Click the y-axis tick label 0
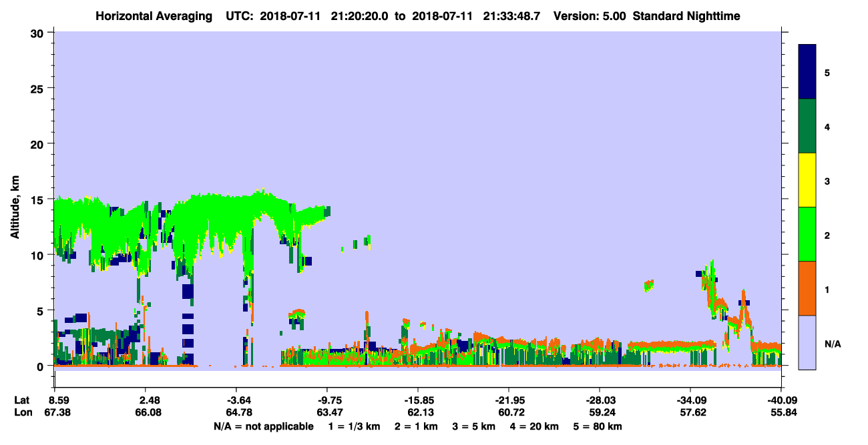 click(x=41, y=366)
